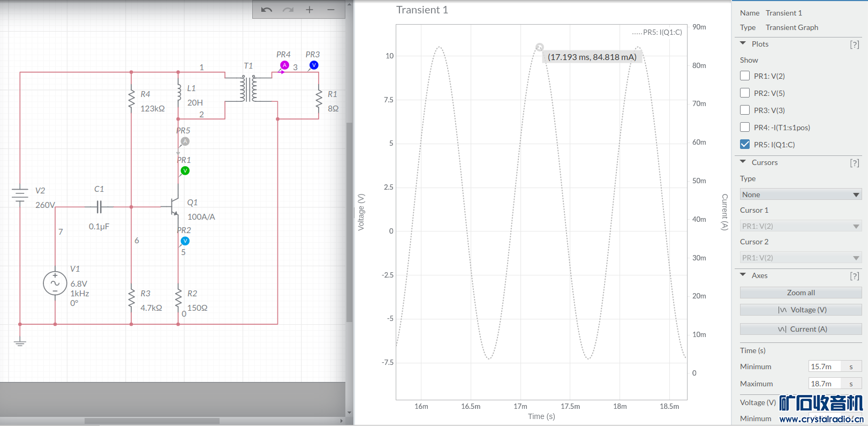
Task: Click the Zoom all button
Action: [801, 293]
